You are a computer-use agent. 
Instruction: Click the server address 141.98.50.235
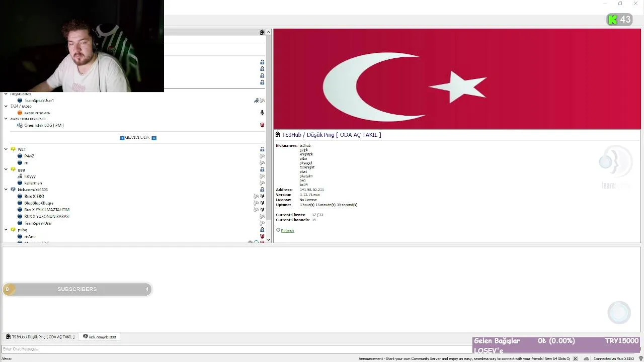pyautogui.click(x=311, y=190)
